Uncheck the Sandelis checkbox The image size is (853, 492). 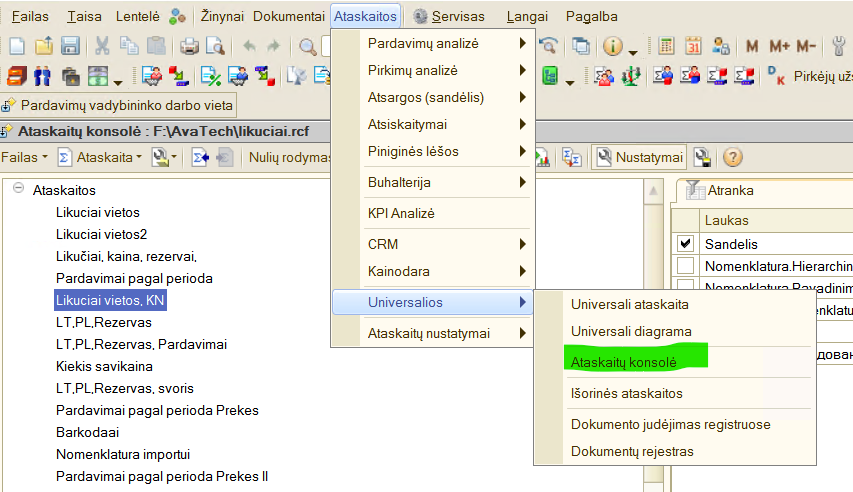pyautogui.click(x=685, y=243)
